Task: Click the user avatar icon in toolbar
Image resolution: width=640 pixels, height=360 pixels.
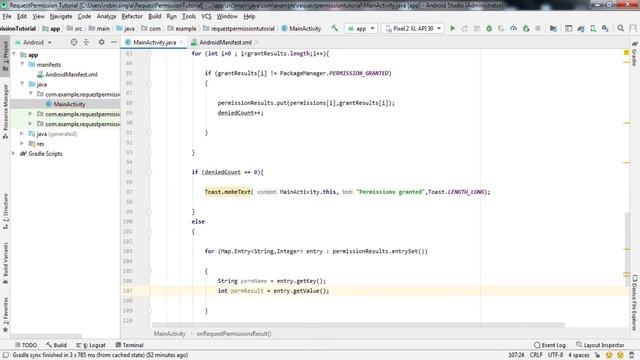Action: click(x=633, y=28)
